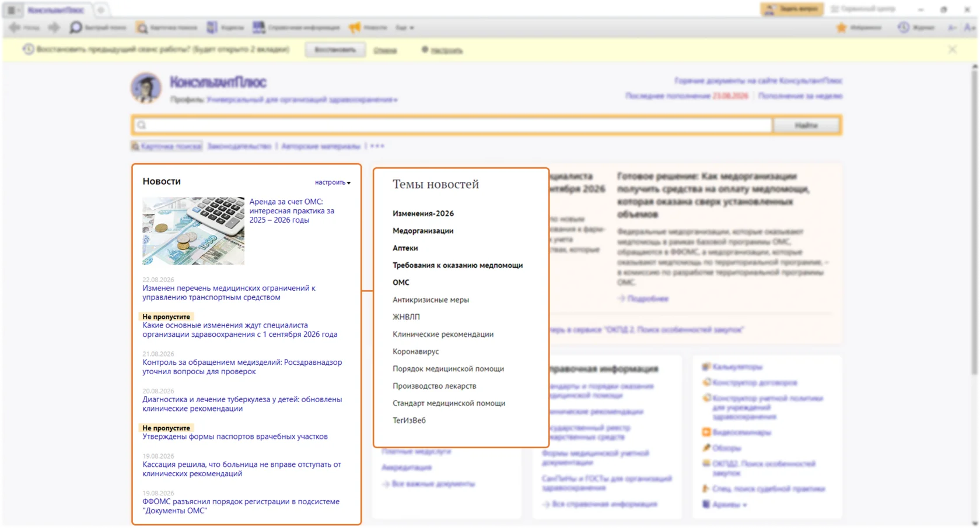This screenshot has height=528, width=980.
Task: Expand Новости настроить dropdown
Action: (x=332, y=182)
